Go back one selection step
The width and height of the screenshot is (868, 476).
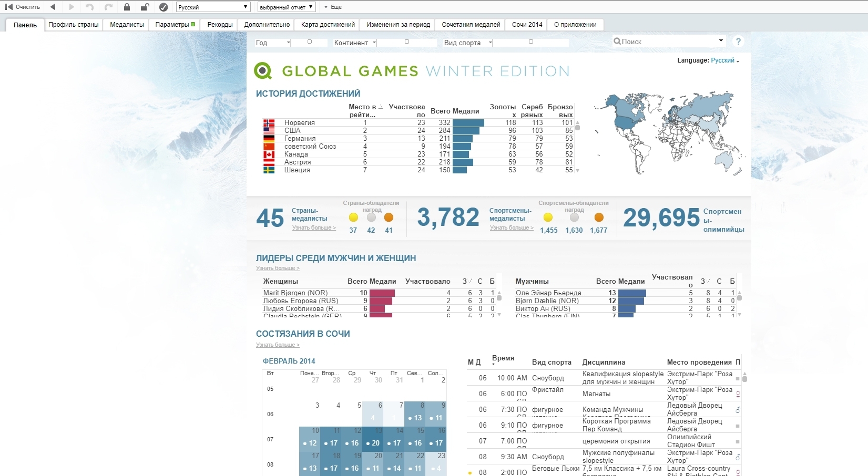pos(53,7)
